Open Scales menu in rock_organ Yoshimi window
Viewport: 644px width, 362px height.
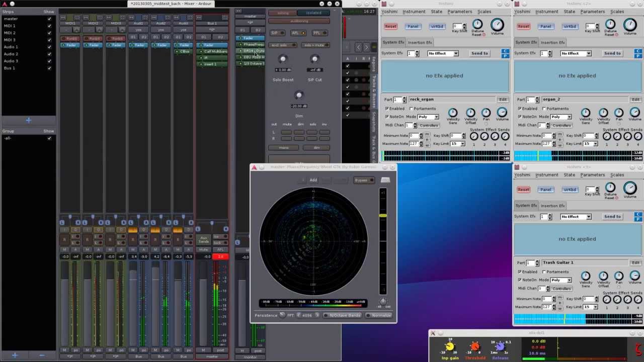[484, 12]
